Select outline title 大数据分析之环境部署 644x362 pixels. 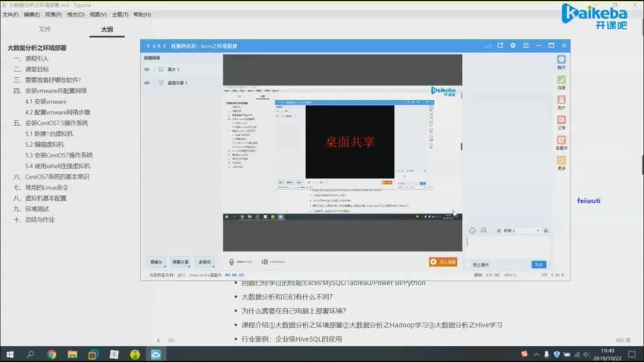pyautogui.click(x=37, y=48)
